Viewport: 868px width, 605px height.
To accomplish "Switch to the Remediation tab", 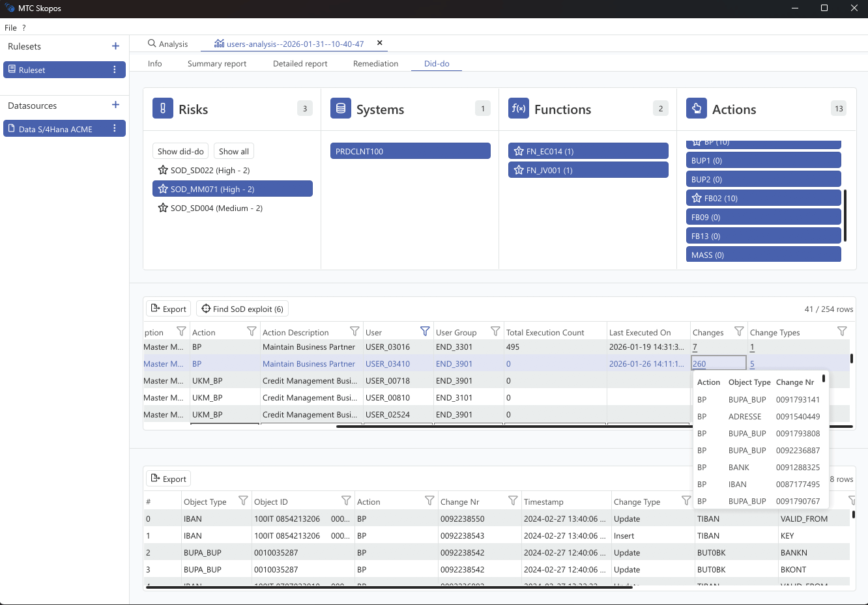I will (x=375, y=64).
